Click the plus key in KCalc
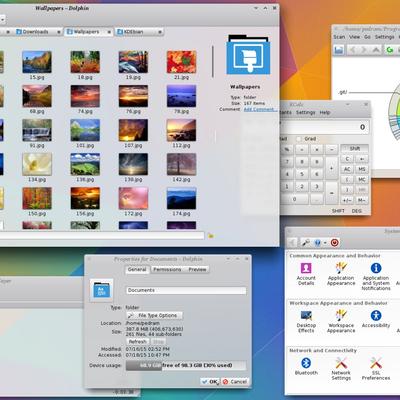 (331, 169)
